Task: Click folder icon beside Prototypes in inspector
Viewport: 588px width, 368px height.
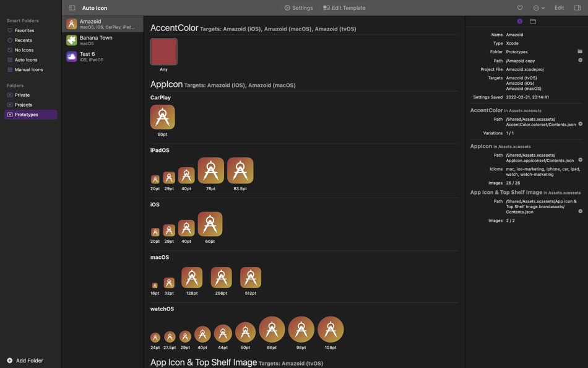Action: click(x=580, y=51)
